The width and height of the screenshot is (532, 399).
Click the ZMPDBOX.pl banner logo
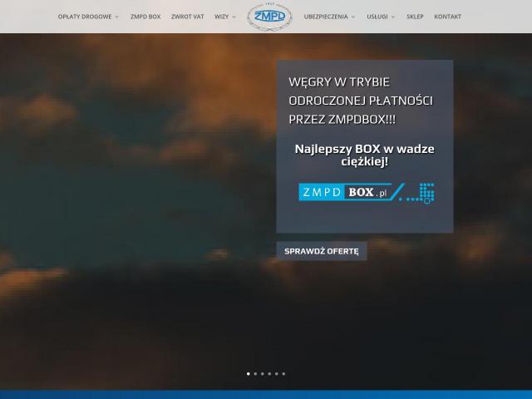coord(367,193)
